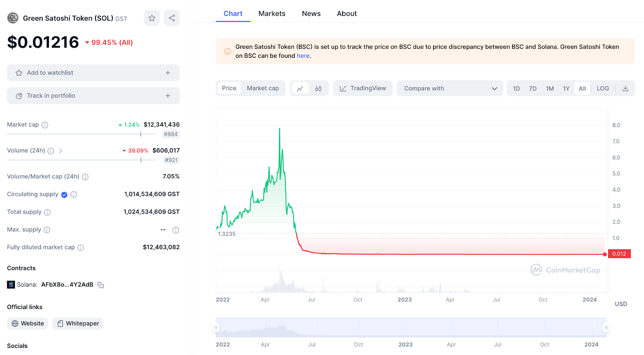Click the Solana chain logo icon
644x355 pixels.
click(x=11, y=284)
